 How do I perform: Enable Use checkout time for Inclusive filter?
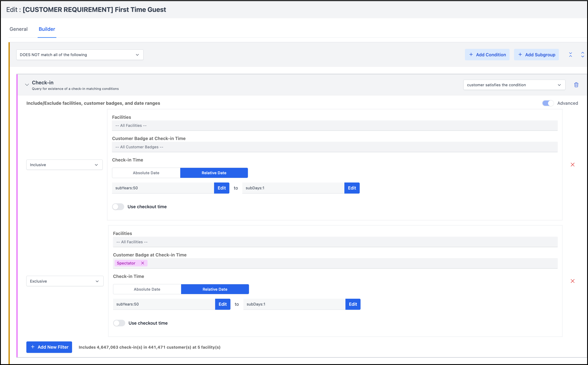(x=118, y=207)
